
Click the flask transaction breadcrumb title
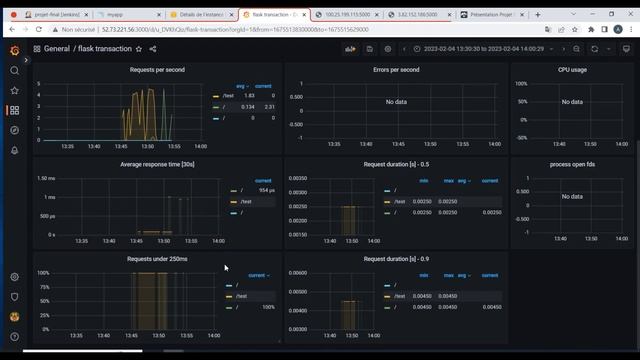104,49
